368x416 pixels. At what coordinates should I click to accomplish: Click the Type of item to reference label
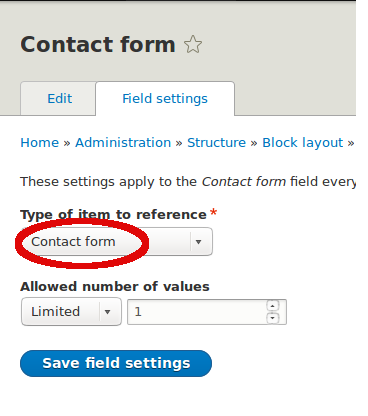click(113, 215)
